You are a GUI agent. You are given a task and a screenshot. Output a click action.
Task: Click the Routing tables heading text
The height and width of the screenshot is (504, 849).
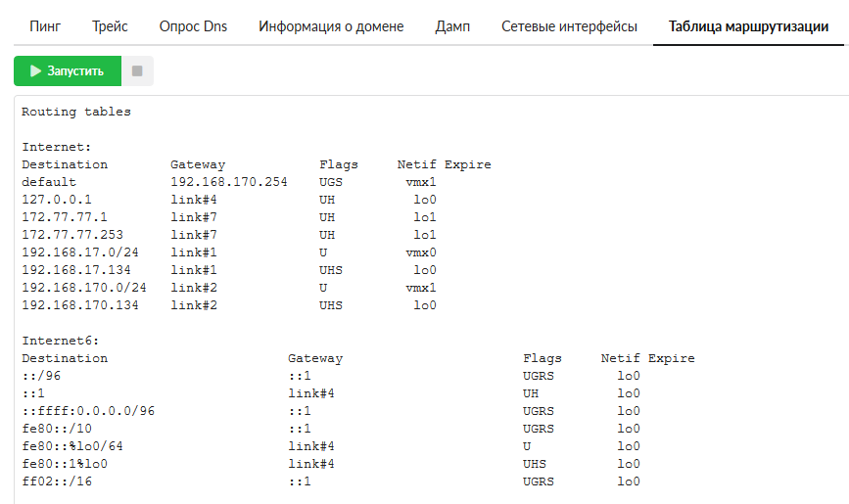(76, 112)
